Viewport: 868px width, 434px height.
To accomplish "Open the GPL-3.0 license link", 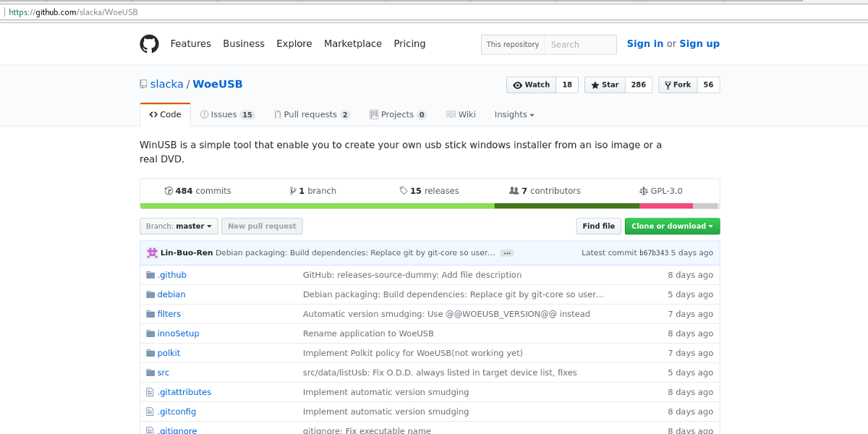I will click(660, 191).
